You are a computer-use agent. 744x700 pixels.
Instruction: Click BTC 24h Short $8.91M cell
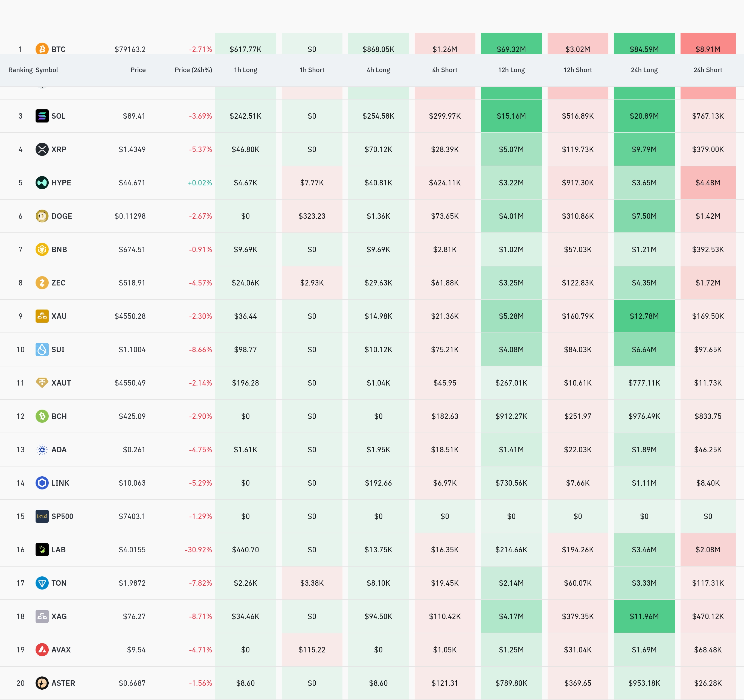click(708, 44)
